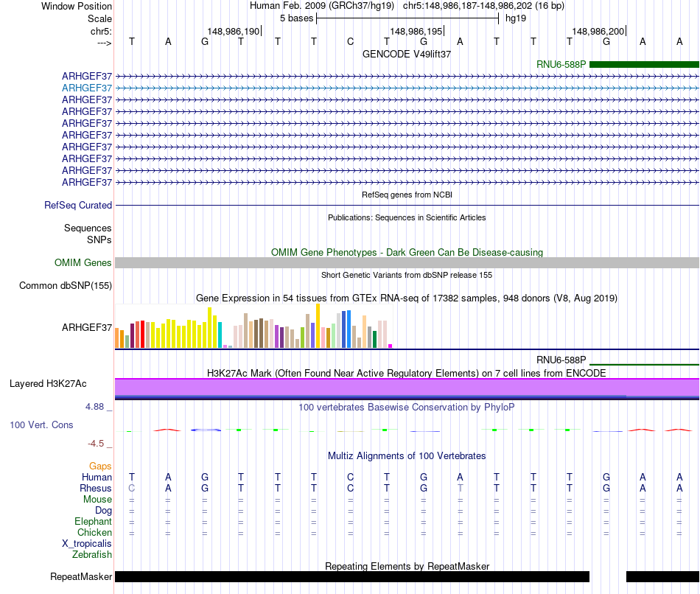The image size is (700, 594).
Task: Select the Dog alignment row label
Action: (x=103, y=511)
